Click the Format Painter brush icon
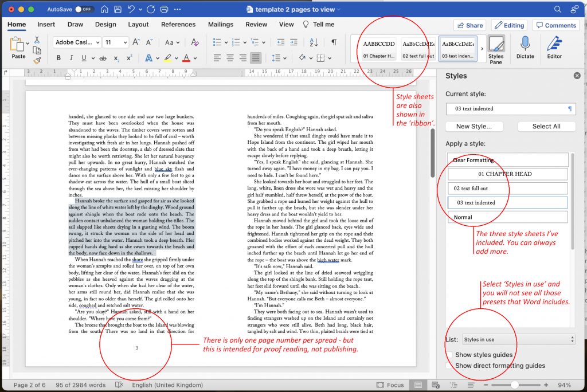587x392 pixels. point(37,61)
